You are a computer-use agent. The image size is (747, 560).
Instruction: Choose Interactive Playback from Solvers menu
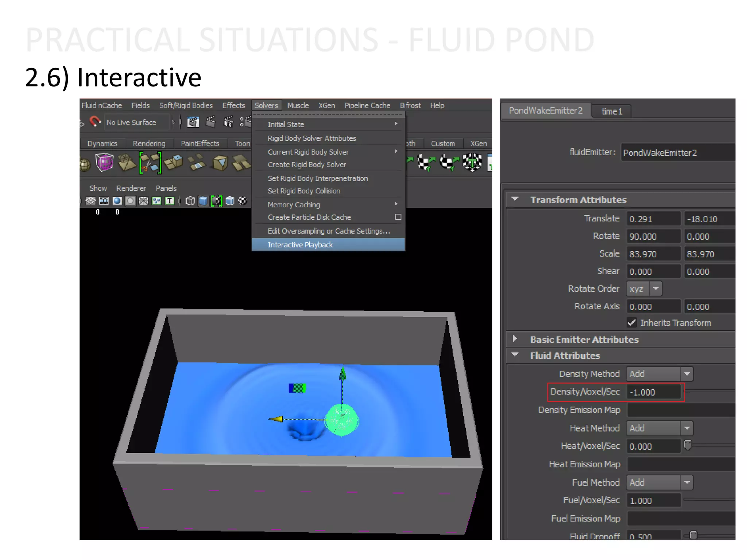click(x=328, y=245)
